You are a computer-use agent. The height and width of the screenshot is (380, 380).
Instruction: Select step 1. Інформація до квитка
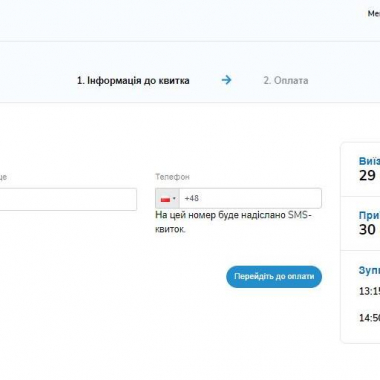click(x=133, y=81)
